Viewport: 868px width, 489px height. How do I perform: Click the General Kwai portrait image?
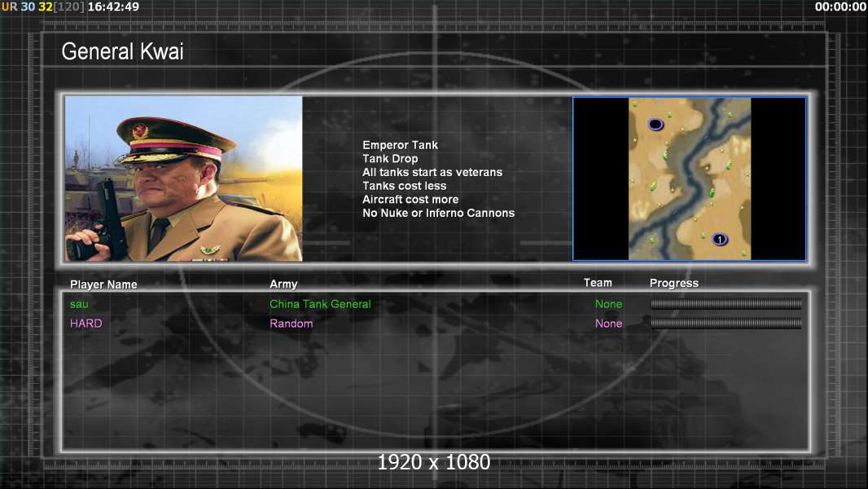(x=184, y=178)
